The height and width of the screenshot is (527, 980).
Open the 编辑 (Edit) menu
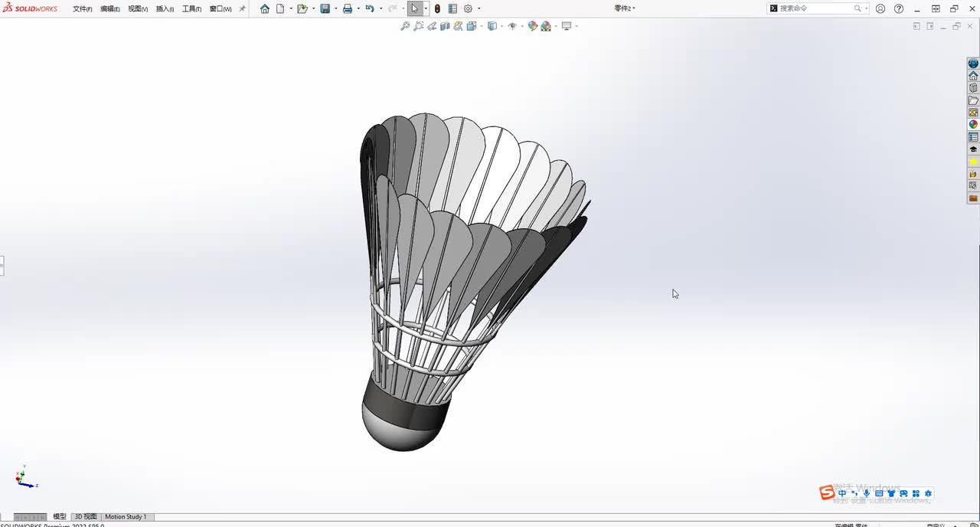[110, 8]
